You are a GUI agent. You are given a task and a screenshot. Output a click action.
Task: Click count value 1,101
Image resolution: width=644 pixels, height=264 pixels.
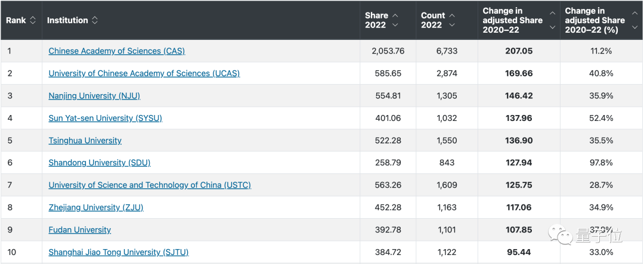pyautogui.click(x=447, y=229)
